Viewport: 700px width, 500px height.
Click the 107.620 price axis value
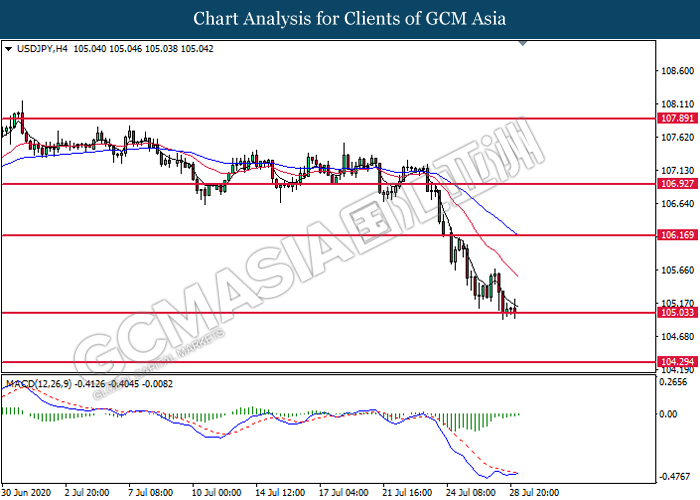click(x=677, y=138)
